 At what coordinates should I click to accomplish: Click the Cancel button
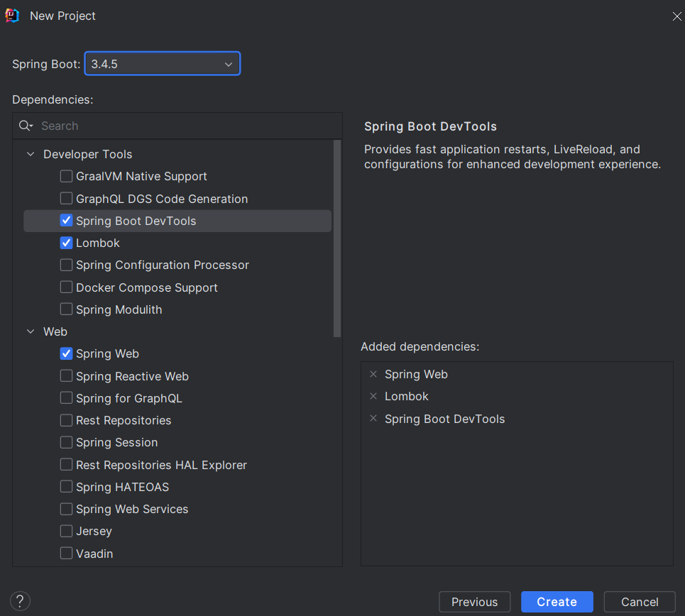point(640,602)
